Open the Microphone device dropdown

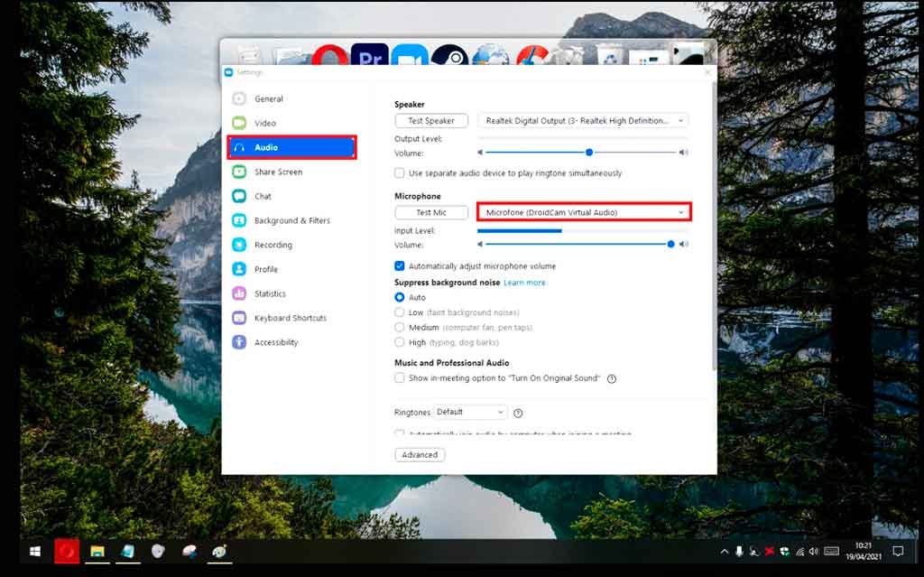(584, 212)
